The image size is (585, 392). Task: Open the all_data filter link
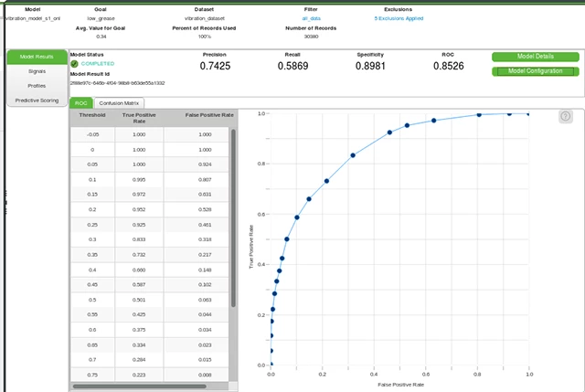coord(311,18)
